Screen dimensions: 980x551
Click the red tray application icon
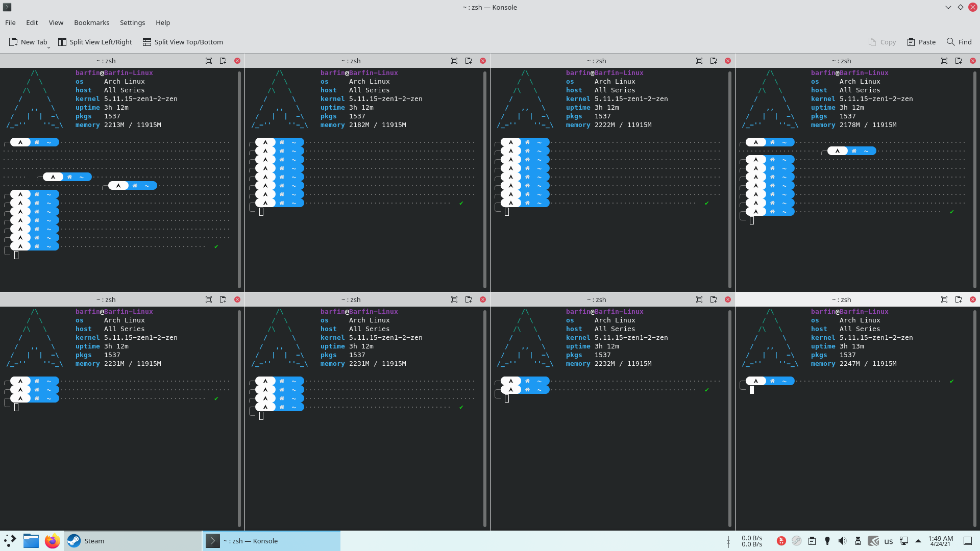point(781,541)
